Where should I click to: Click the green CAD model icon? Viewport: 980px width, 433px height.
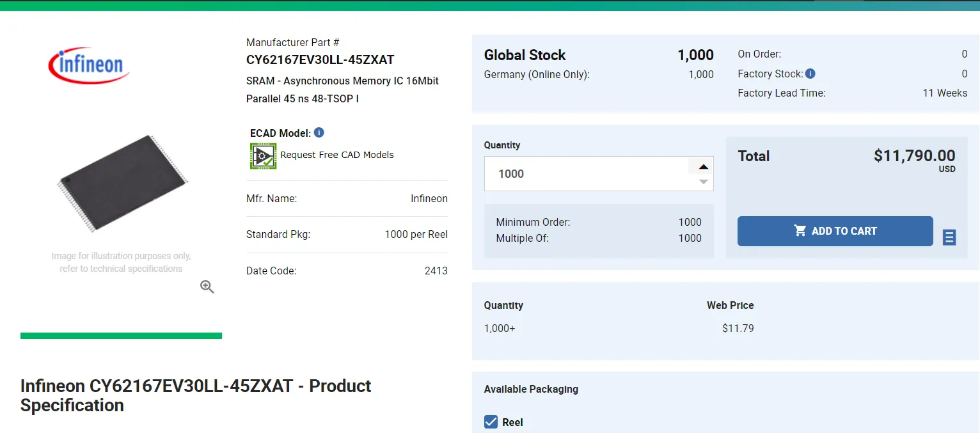tap(263, 155)
